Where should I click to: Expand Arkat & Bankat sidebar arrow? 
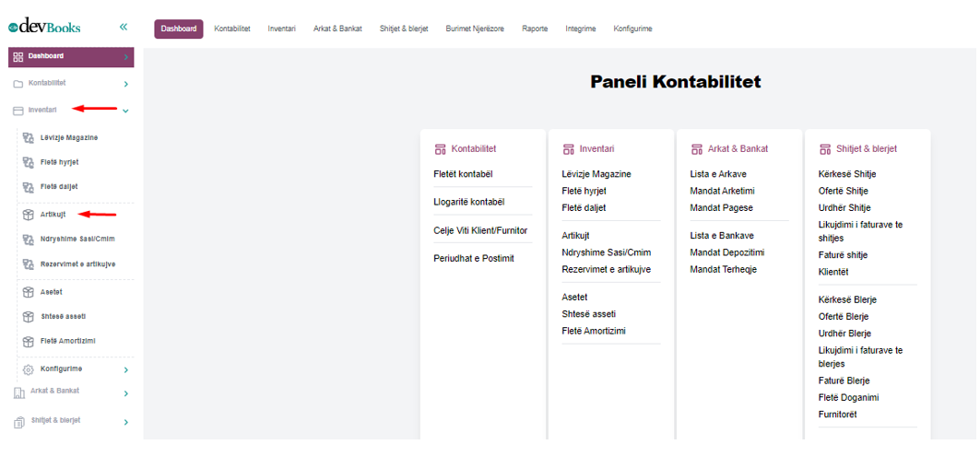(x=125, y=393)
